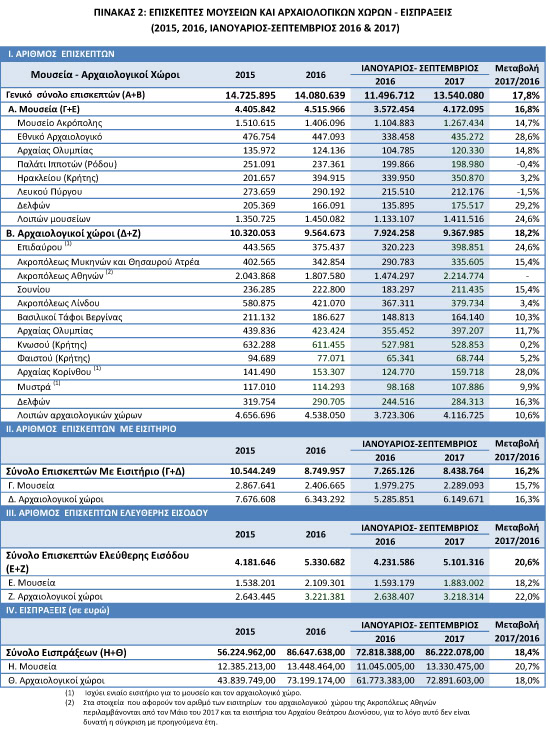Click the Ζ. Αρχαιολογικοί χώροι free-entry row
This screenshot has width=550, height=731.
[x=273, y=597]
